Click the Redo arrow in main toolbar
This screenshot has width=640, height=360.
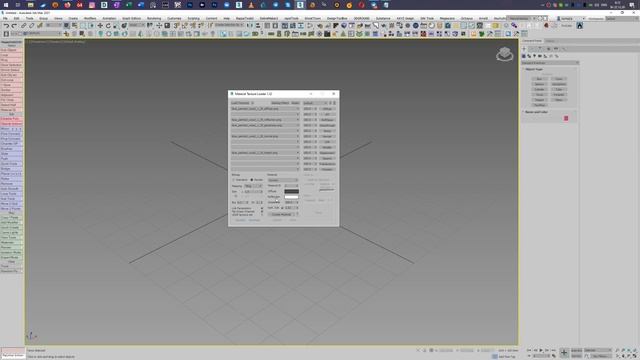click(x=14, y=25)
